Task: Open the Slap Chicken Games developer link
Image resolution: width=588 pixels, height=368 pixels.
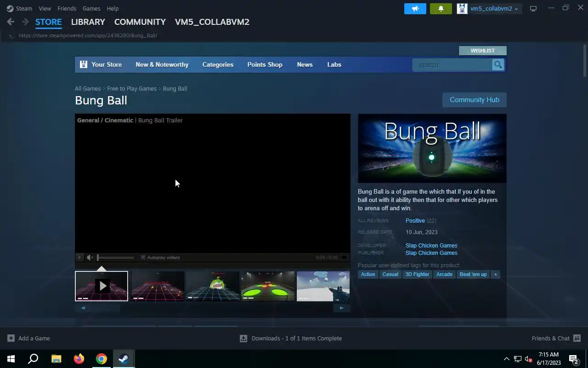Action: 431,245
